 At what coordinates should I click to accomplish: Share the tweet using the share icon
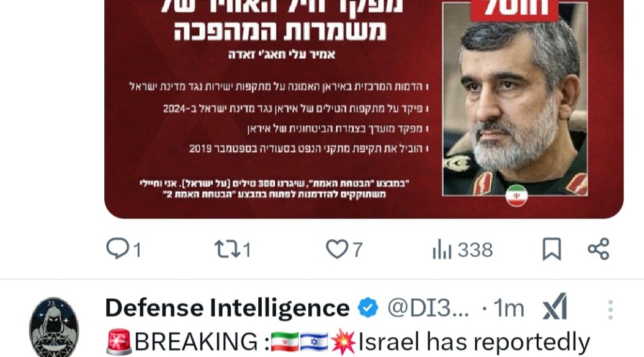599,249
